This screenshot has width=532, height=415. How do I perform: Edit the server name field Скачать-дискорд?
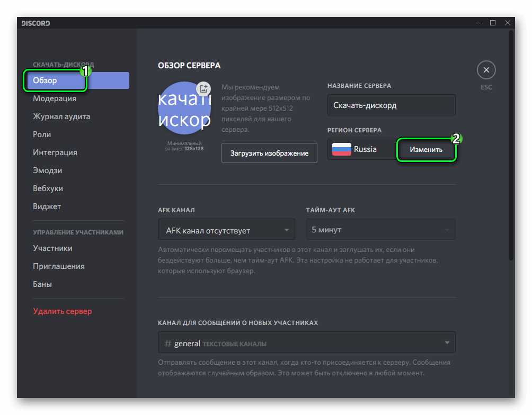click(391, 105)
